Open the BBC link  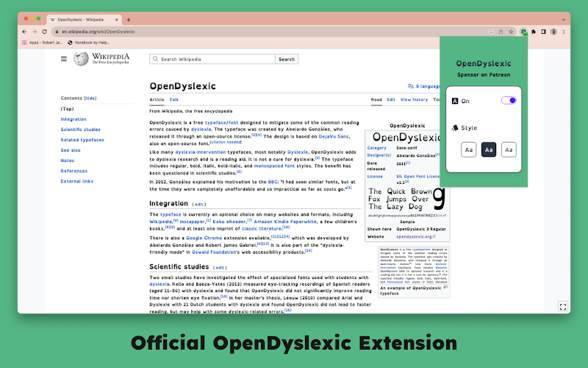[273, 182]
